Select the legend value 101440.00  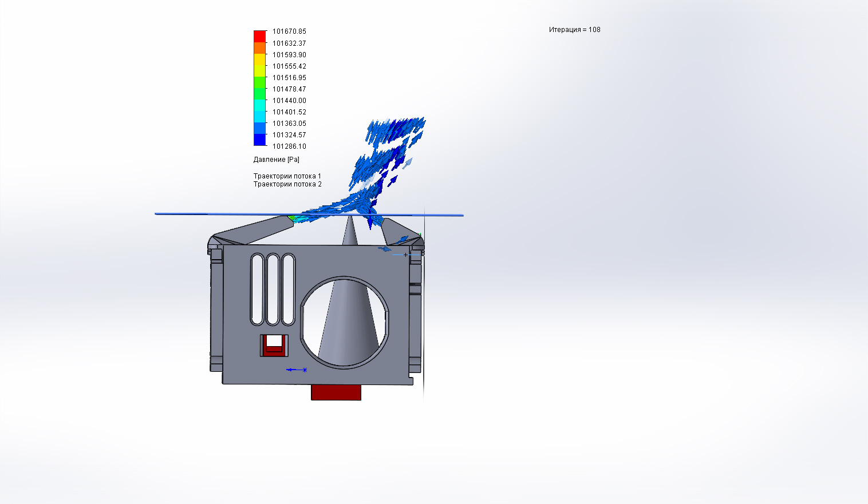[x=289, y=101]
